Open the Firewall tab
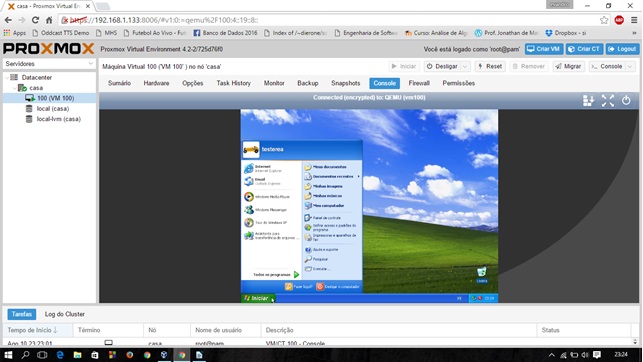 coord(419,83)
